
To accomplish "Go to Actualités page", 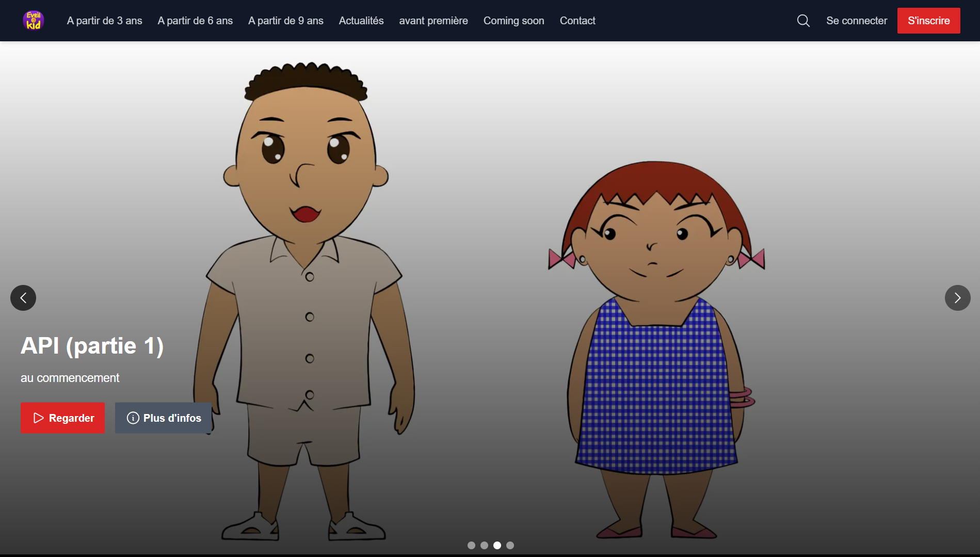I will point(361,21).
